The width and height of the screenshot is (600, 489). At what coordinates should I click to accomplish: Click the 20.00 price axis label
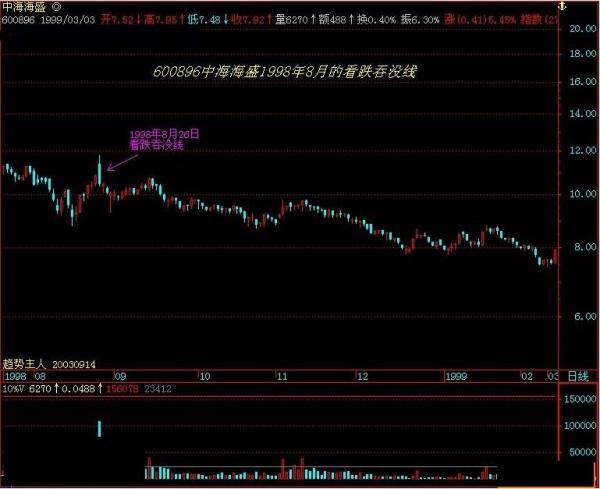point(583,29)
